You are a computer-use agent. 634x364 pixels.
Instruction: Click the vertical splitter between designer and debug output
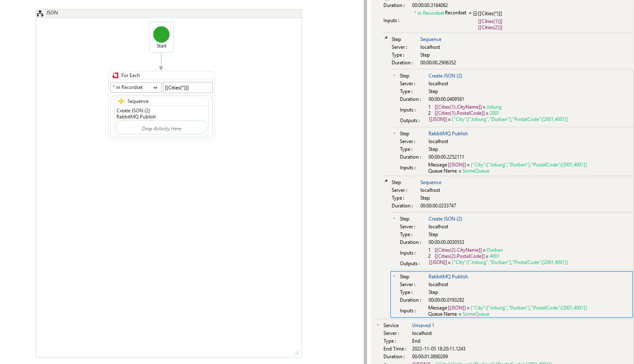(x=365, y=182)
